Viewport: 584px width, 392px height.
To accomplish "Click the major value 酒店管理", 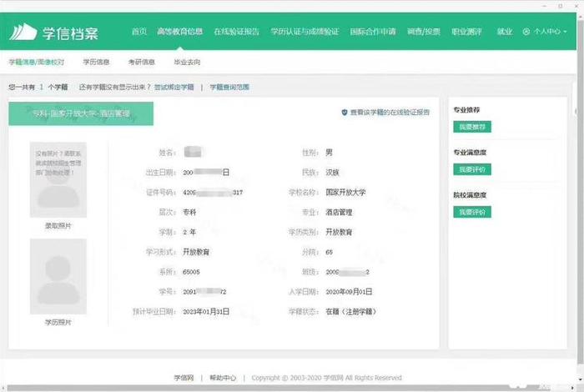I will click(339, 212).
